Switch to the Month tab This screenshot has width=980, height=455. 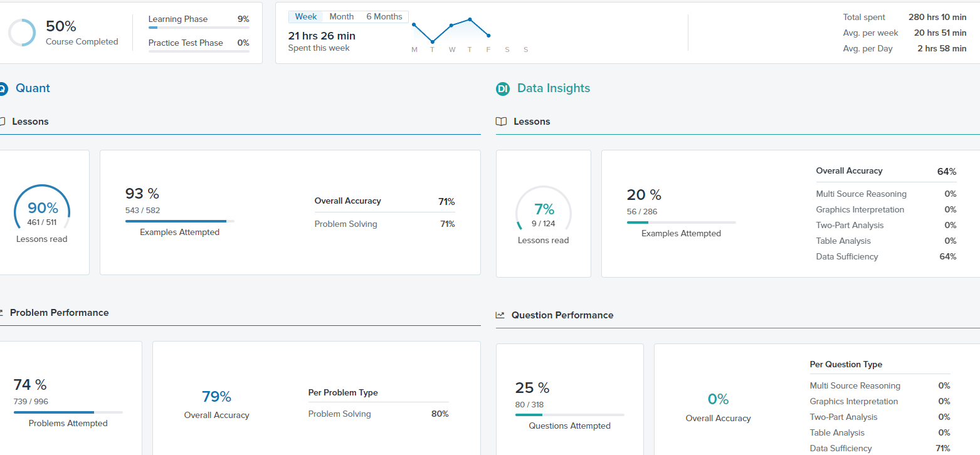coord(342,17)
